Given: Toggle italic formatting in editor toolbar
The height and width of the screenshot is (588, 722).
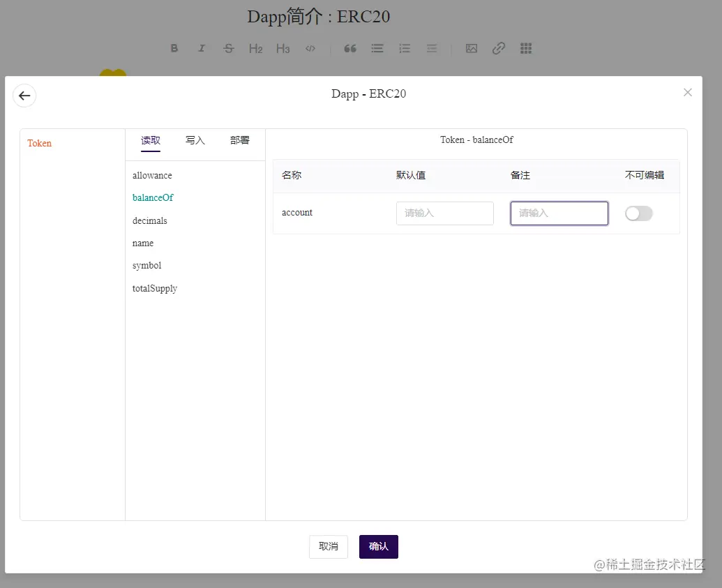Looking at the screenshot, I should point(201,48).
